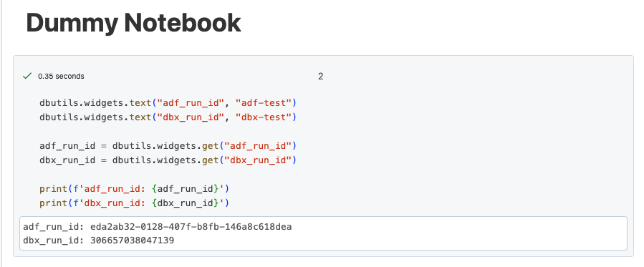
Task: Click the {adf_run_id} placeholder in print f-string
Action: coord(186,189)
